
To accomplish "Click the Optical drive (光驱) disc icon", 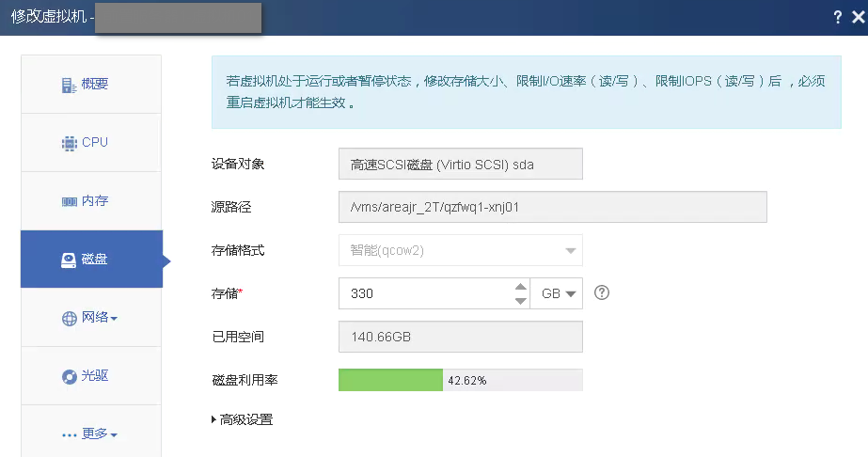I will click(x=69, y=376).
